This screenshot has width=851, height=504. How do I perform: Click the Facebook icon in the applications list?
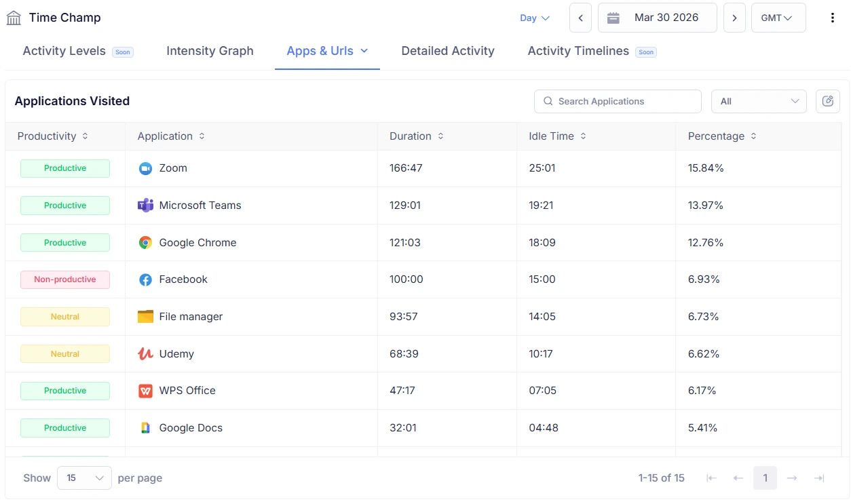pos(145,279)
